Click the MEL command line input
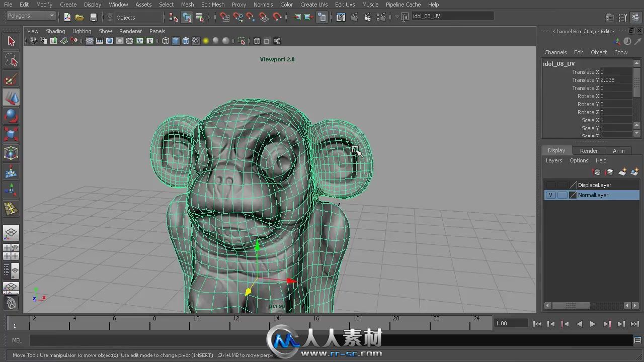 tap(331, 340)
